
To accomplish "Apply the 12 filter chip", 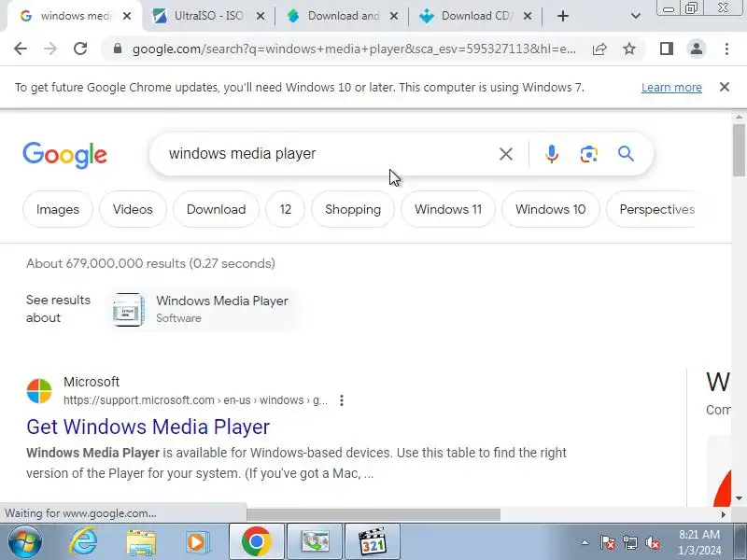I will [x=286, y=209].
